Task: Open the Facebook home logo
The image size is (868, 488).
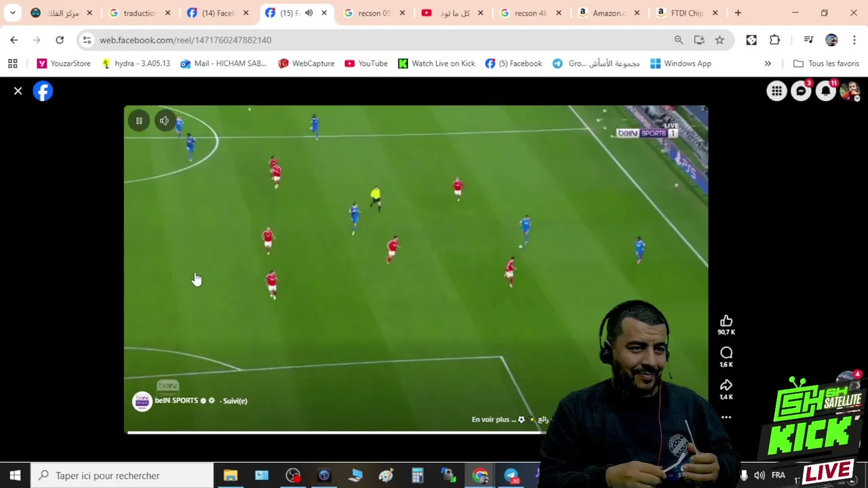Action: click(x=43, y=91)
